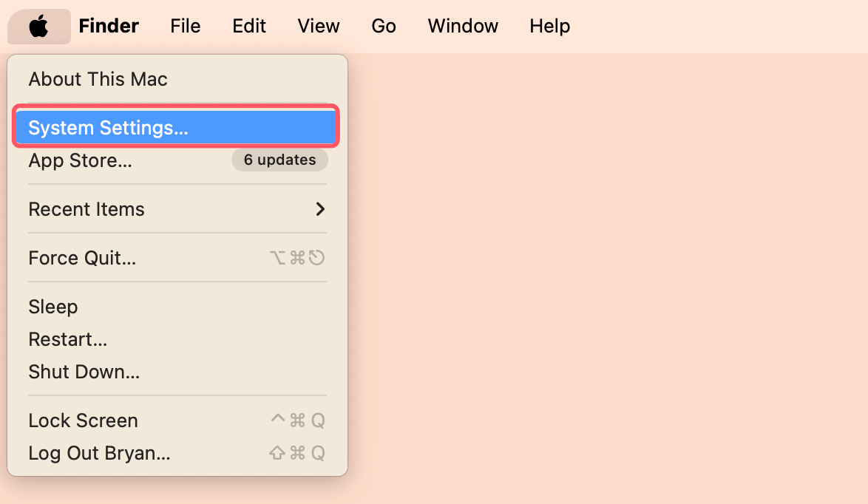Open the View menu
The image size is (868, 504).
point(318,25)
